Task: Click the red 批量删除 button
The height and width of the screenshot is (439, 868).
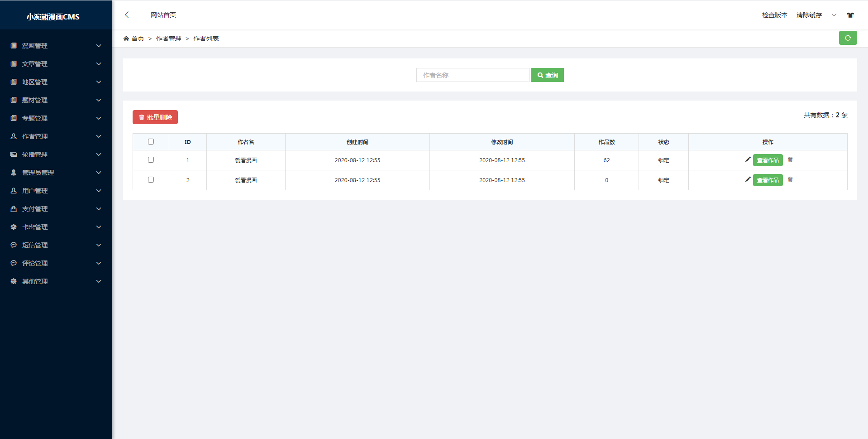Action: point(155,117)
